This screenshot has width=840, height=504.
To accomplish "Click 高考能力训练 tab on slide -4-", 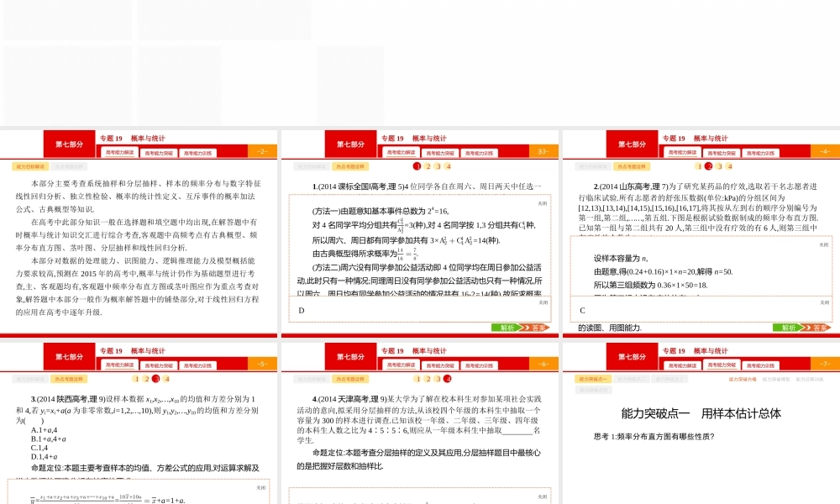I will (760, 153).
